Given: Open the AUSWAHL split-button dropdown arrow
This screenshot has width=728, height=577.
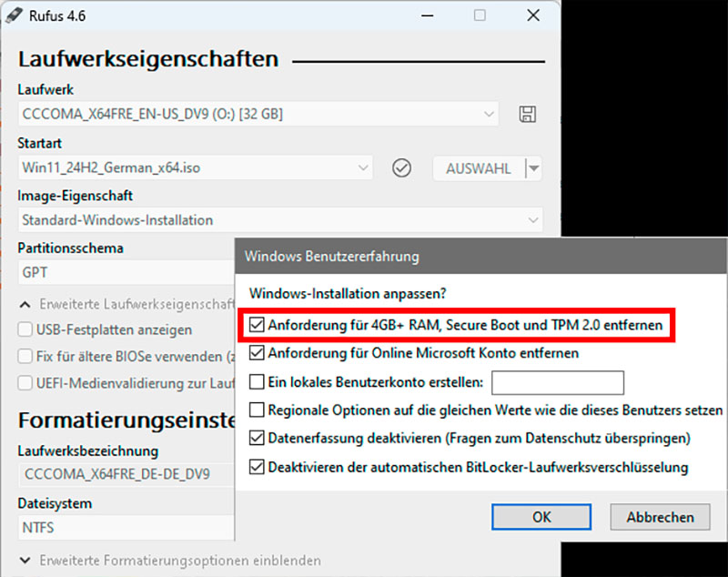Looking at the screenshot, I should click(x=535, y=167).
